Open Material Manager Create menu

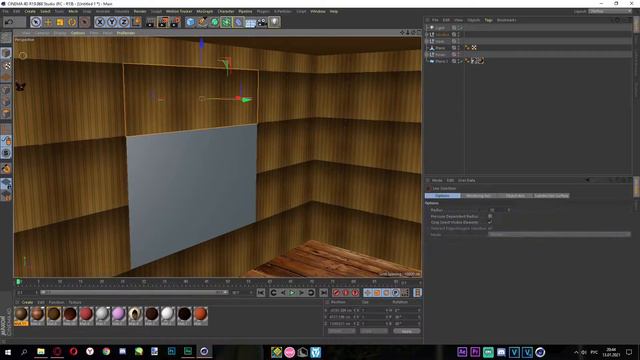tap(27, 302)
